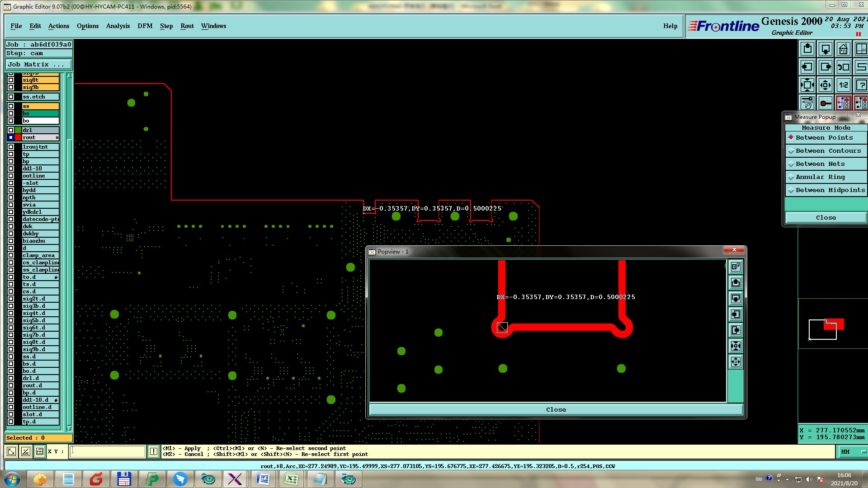868x488 pixels.
Task: Open the Analysis menu
Action: (x=118, y=26)
